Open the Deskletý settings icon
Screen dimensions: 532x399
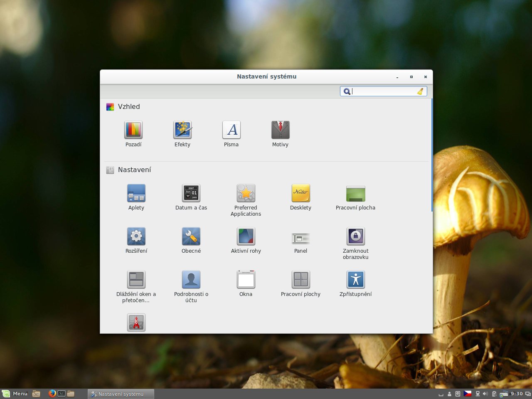point(300,193)
